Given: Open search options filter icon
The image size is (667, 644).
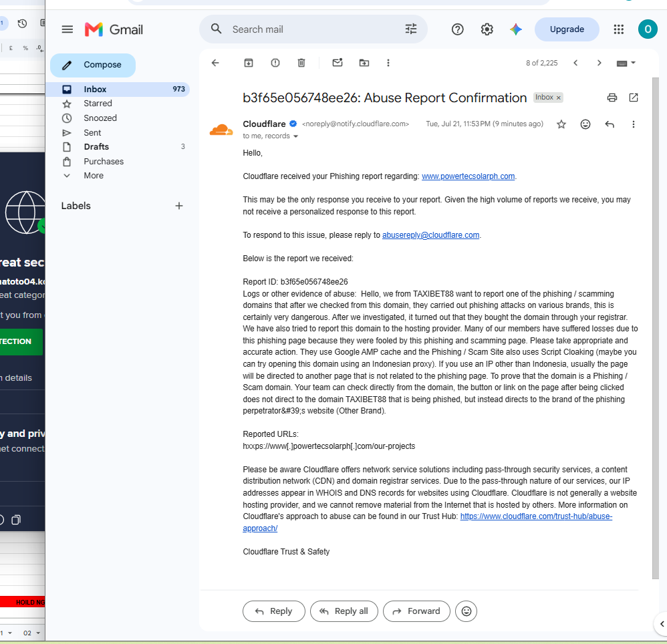Looking at the screenshot, I should [411, 29].
